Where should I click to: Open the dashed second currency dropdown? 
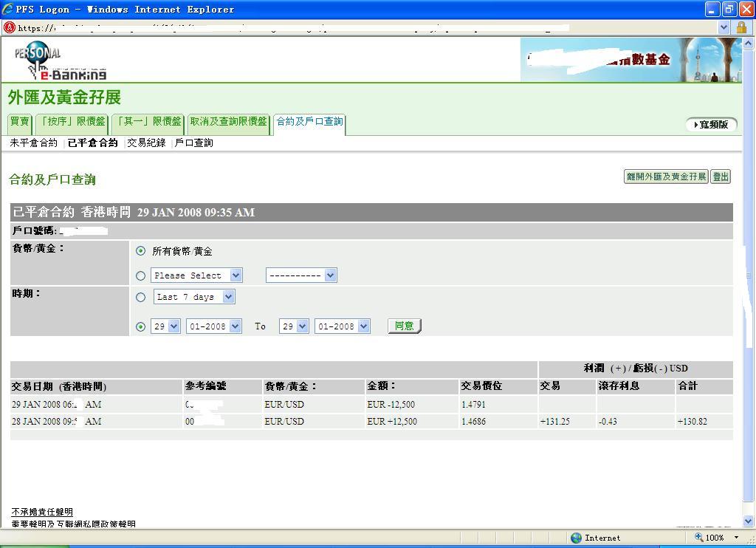[x=301, y=275]
